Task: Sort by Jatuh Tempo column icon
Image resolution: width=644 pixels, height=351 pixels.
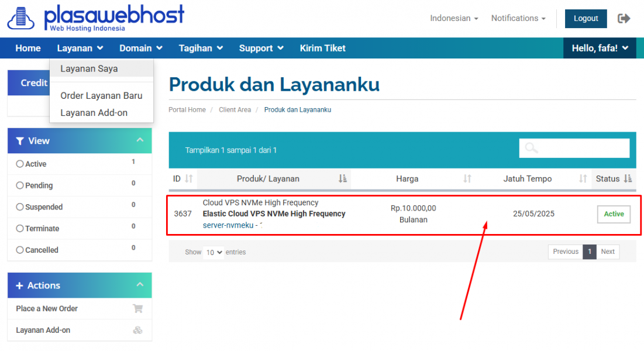Action: click(583, 179)
